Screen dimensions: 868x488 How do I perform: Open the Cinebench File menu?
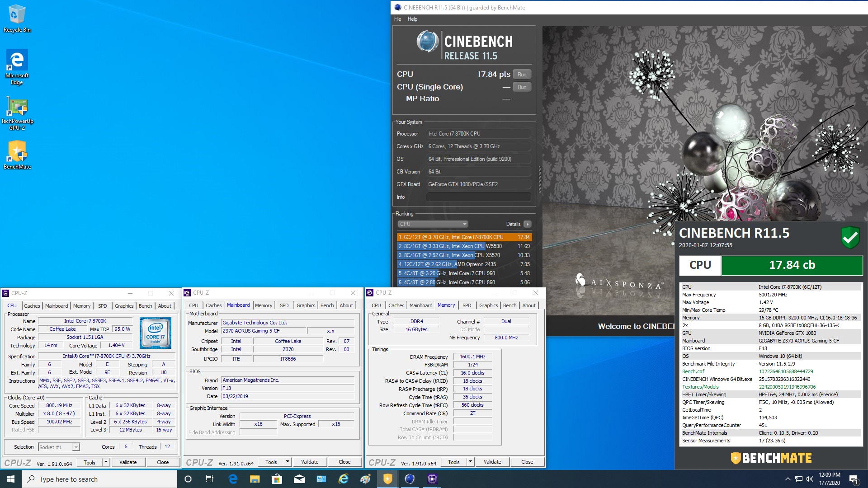click(x=397, y=19)
